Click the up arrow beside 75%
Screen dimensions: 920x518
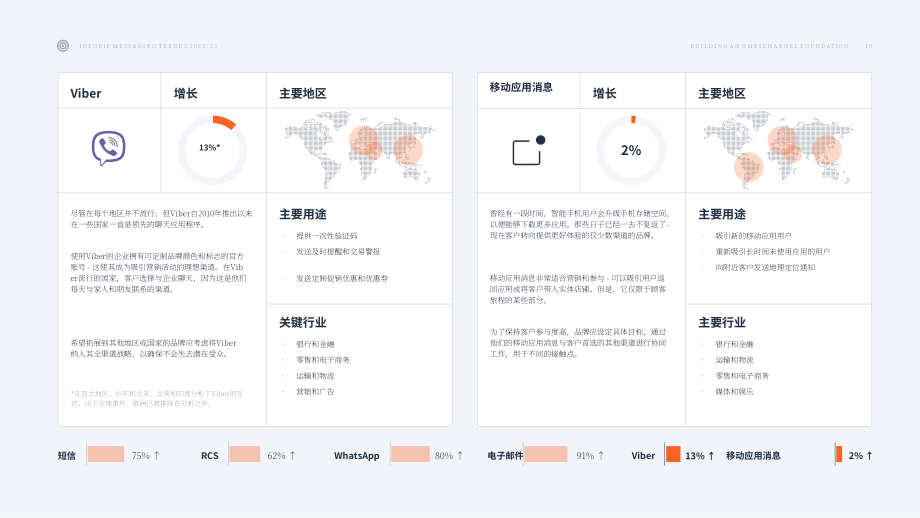coord(157,456)
